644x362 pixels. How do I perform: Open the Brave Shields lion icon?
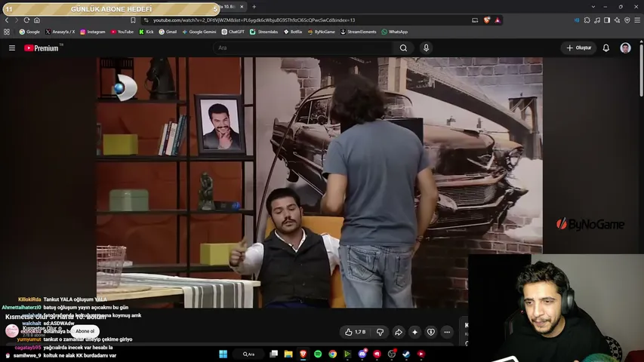(487, 20)
